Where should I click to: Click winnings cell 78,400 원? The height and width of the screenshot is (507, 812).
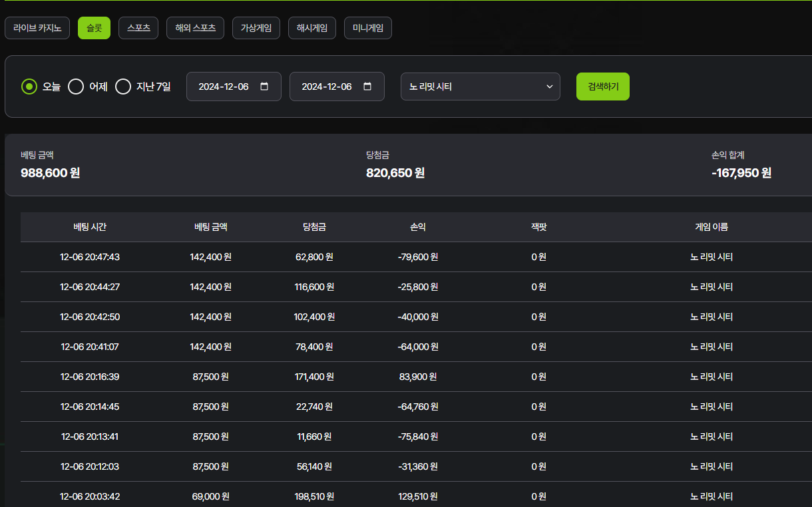point(314,347)
